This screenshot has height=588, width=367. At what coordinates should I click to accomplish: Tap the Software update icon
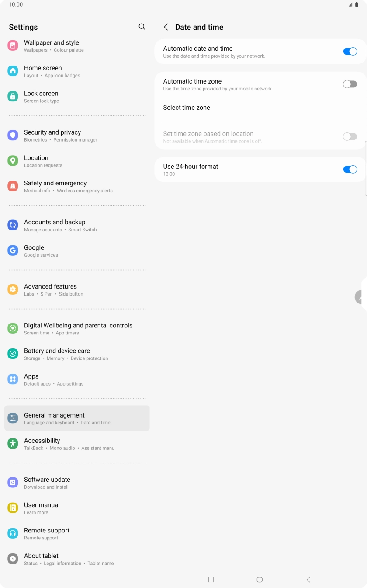[13, 483]
